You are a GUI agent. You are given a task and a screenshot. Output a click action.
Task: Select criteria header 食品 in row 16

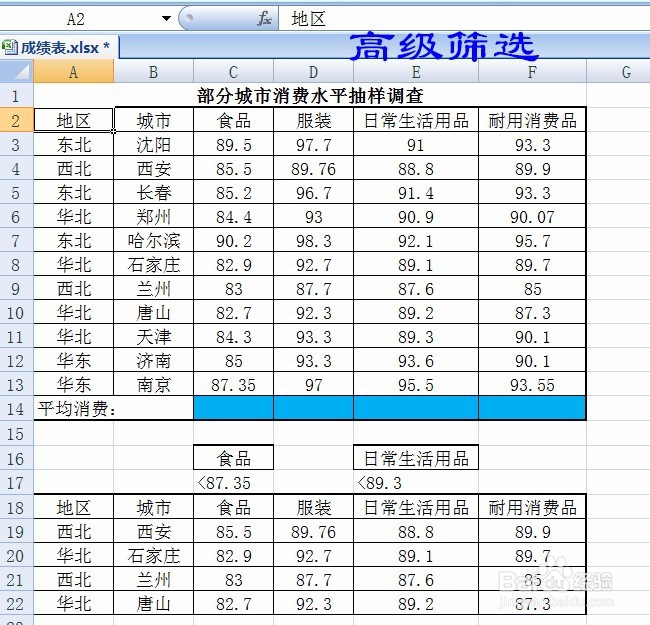pyautogui.click(x=233, y=458)
